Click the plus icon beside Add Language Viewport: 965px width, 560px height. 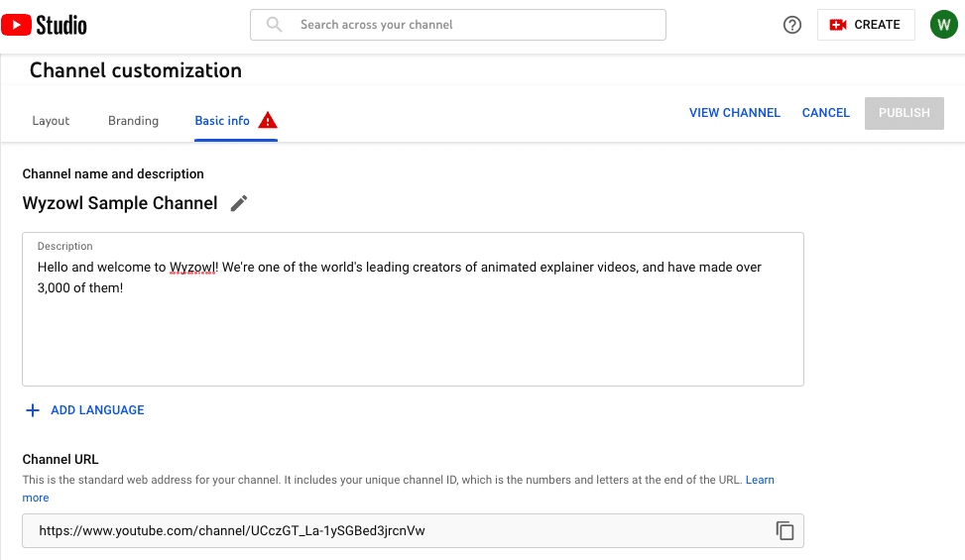(33, 410)
